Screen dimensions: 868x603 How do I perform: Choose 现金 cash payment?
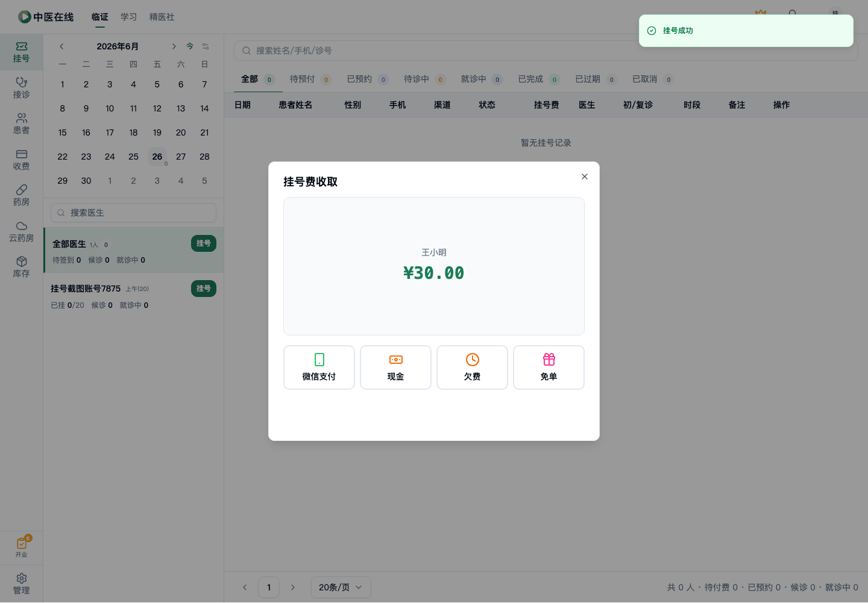395,367
